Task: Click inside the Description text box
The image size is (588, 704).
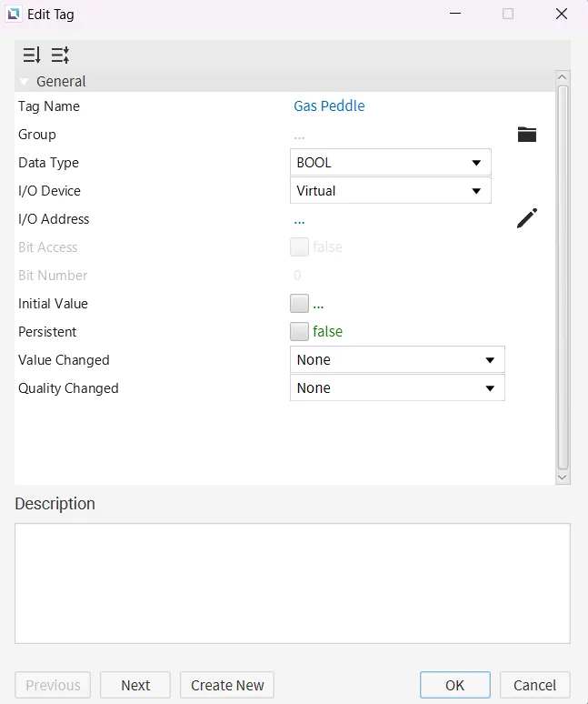Action: [x=292, y=583]
